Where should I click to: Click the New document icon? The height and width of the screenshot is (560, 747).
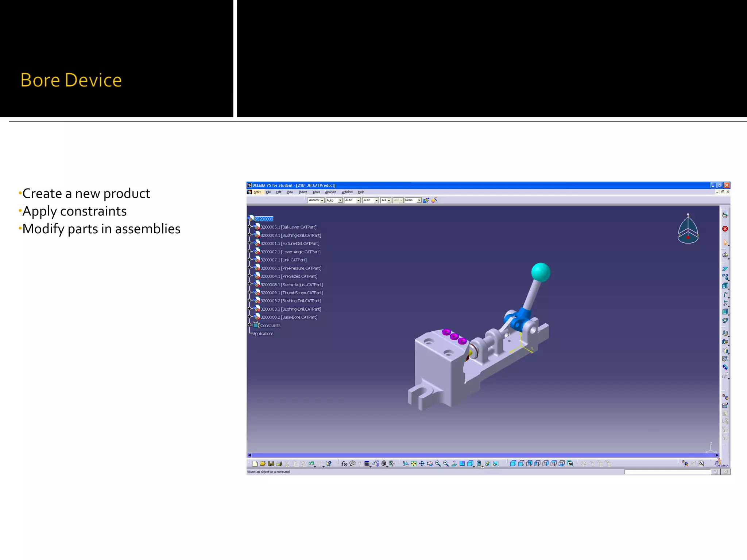coord(255,464)
